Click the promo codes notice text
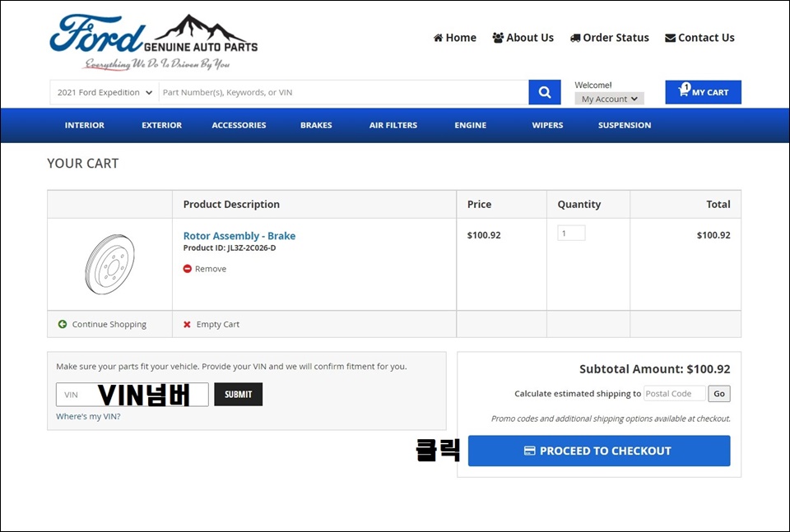Image resolution: width=790 pixels, height=532 pixels. click(611, 419)
